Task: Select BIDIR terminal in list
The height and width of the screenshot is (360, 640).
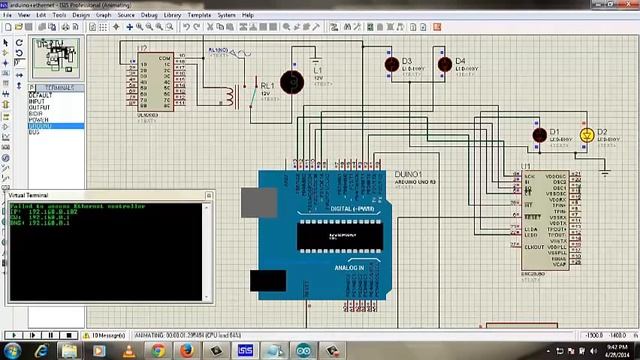Action: (x=56, y=113)
